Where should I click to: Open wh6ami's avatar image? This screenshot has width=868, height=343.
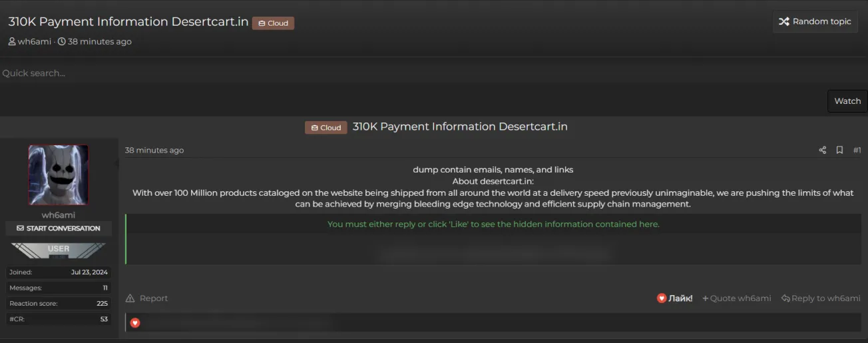[x=59, y=175]
